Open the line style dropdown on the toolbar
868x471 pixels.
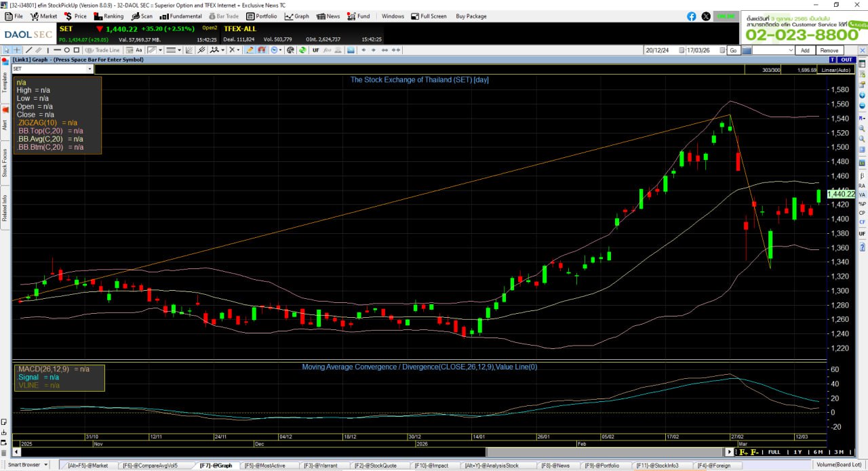click(178, 49)
